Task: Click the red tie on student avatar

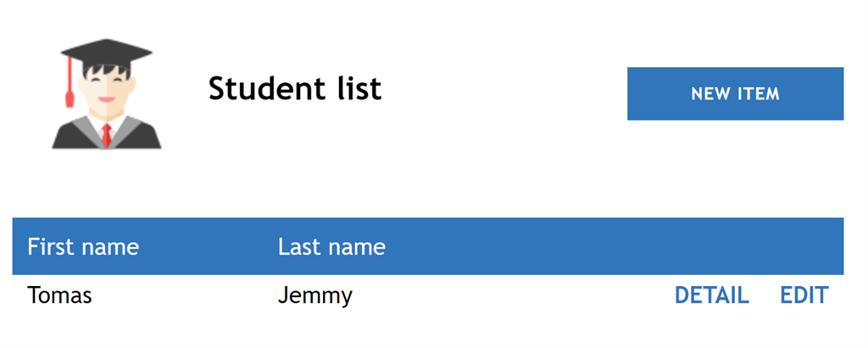Action: click(107, 134)
